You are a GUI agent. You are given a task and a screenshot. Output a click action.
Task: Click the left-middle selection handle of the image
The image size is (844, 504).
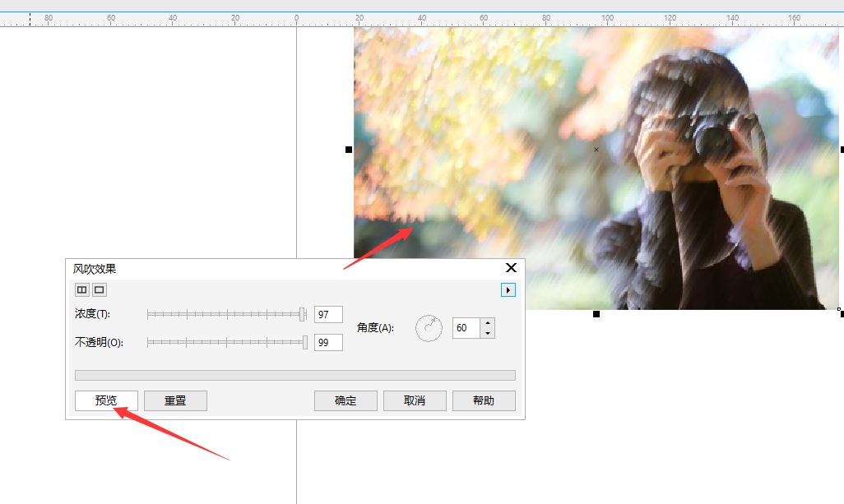pyautogui.click(x=349, y=150)
